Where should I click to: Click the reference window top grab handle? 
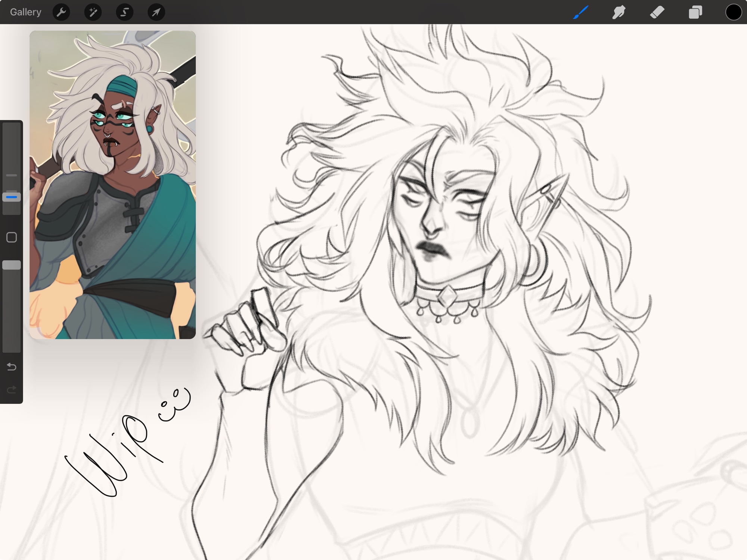[112, 34]
